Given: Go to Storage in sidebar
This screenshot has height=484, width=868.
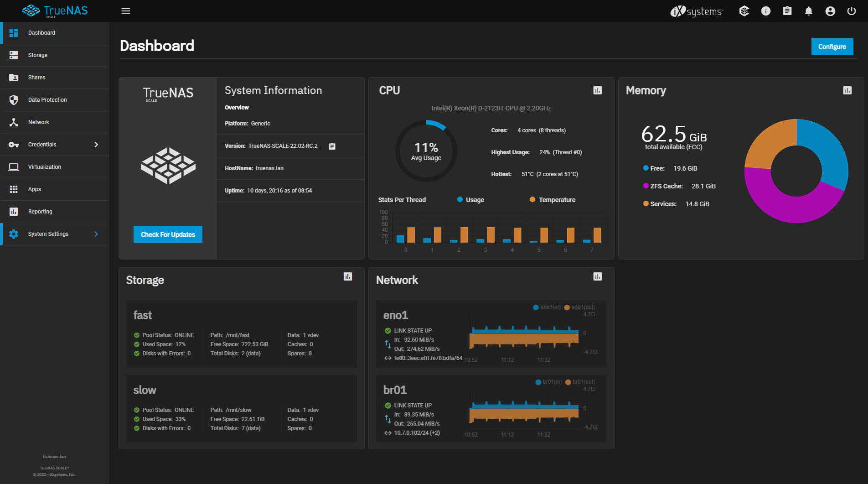Looking at the screenshot, I should tap(38, 55).
